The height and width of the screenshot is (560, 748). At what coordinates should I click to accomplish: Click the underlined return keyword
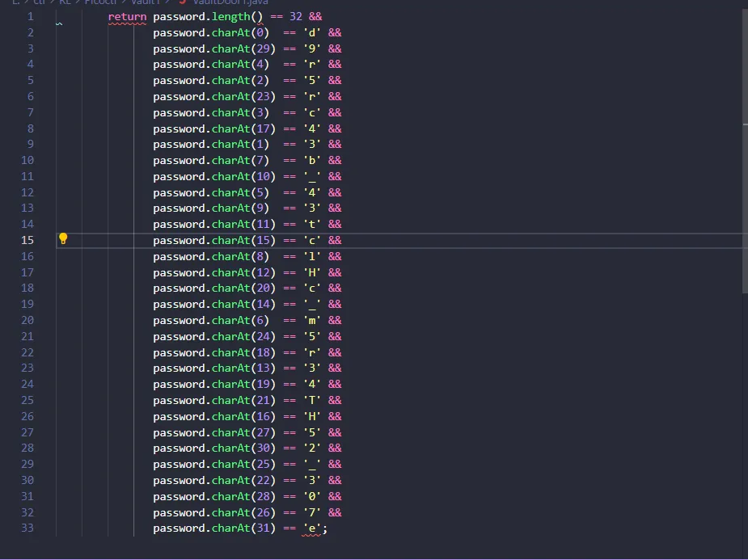[x=127, y=16]
